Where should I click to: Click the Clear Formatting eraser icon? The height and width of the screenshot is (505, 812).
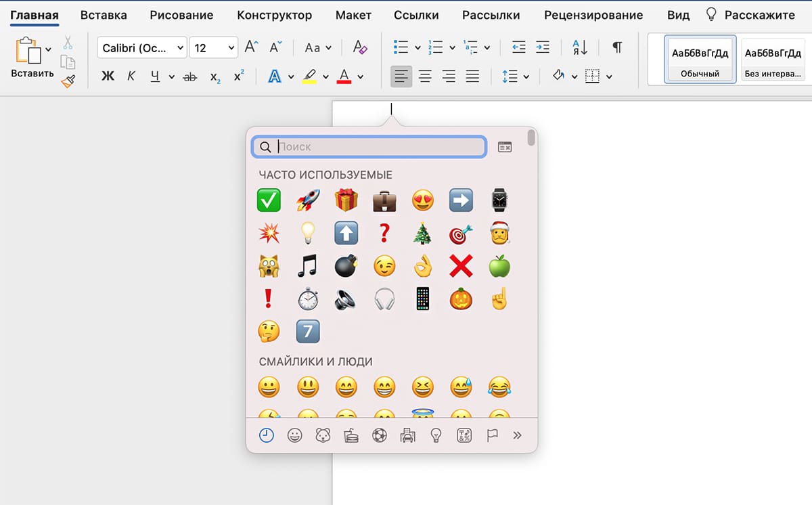pyautogui.click(x=360, y=47)
